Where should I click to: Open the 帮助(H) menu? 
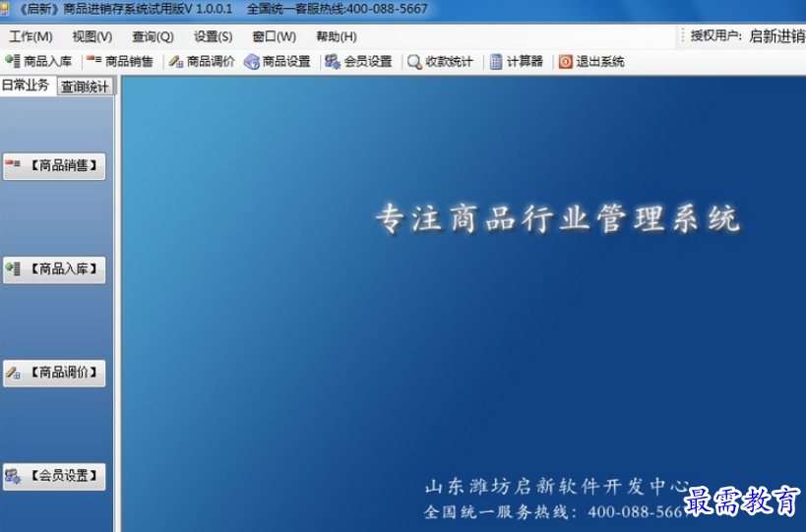[x=337, y=36]
